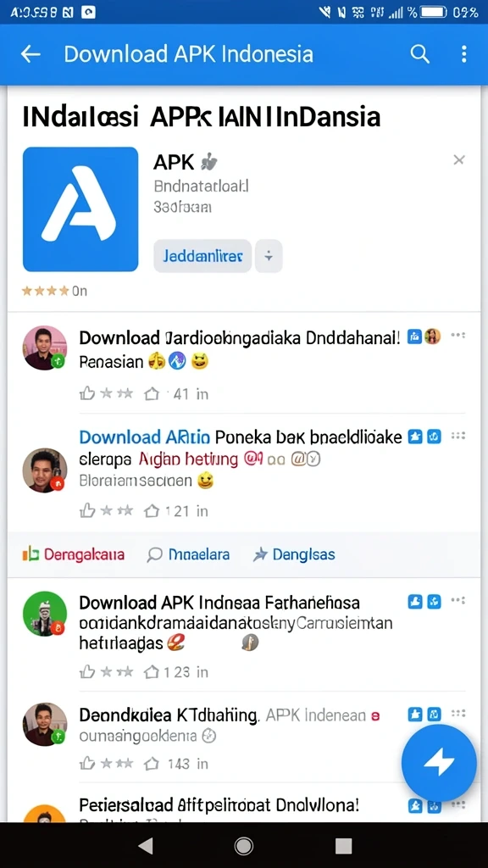488x868 pixels.
Task: Tap the blue lightning floating button
Action: [439, 762]
